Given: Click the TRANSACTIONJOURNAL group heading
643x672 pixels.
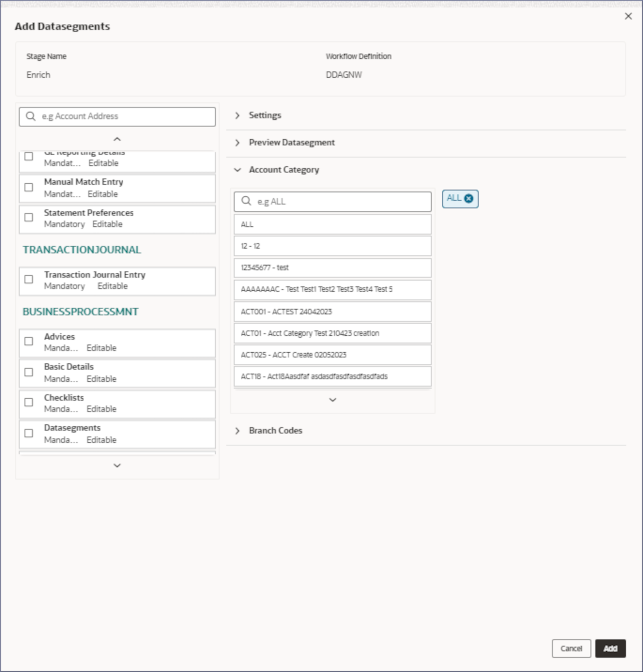Looking at the screenshot, I should 82,250.
